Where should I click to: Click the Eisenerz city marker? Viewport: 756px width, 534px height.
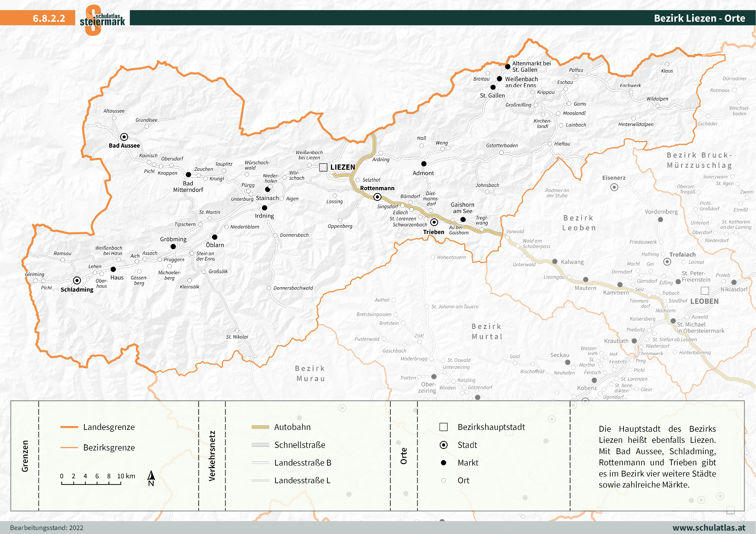(614, 187)
